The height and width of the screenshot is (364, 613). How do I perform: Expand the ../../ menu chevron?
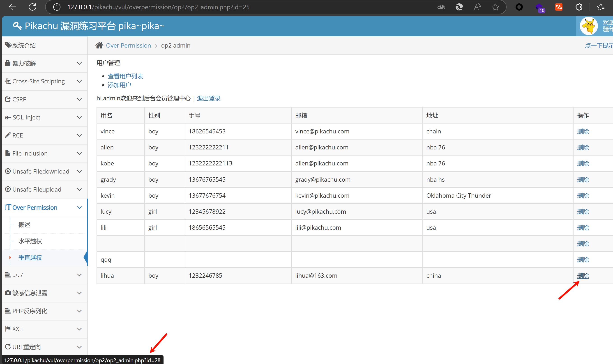(79, 275)
